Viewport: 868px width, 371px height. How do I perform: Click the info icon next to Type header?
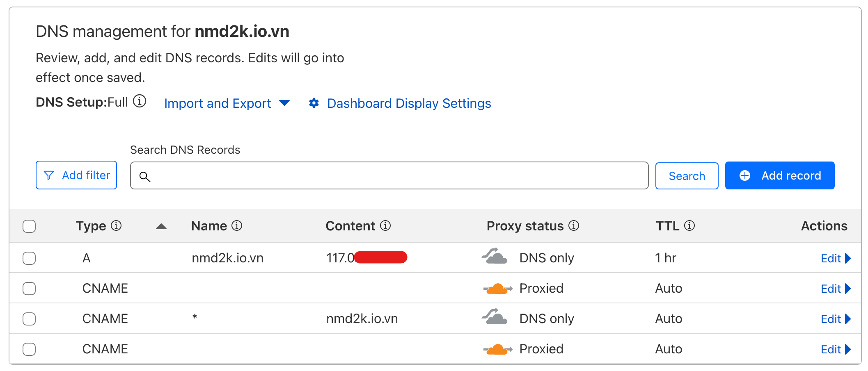117,226
